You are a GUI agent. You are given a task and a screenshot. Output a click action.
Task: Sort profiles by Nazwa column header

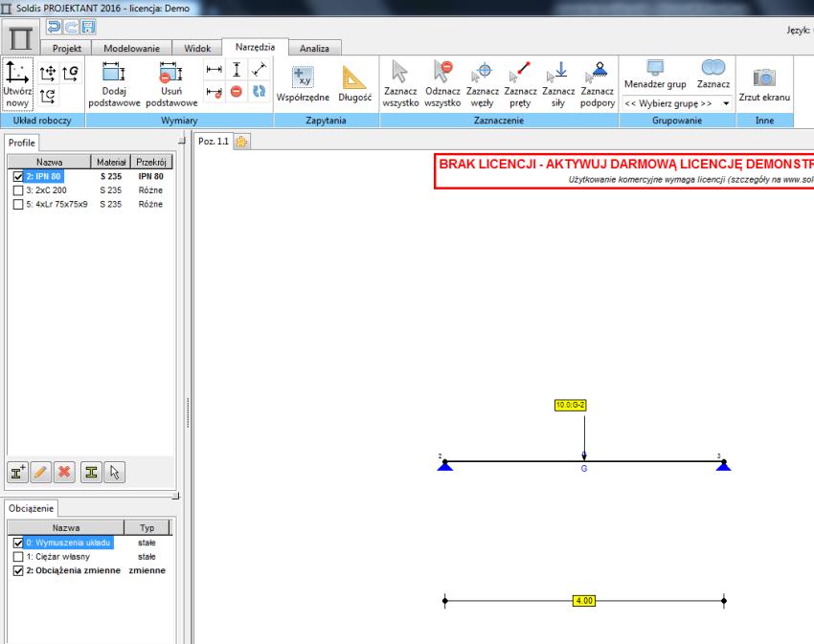(x=49, y=163)
